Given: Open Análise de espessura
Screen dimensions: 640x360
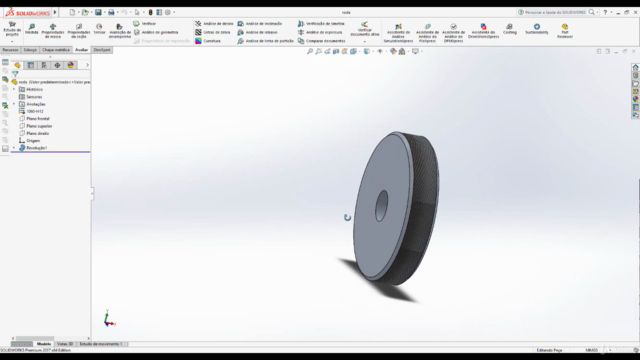Looking at the screenshot, I should 320,32.
